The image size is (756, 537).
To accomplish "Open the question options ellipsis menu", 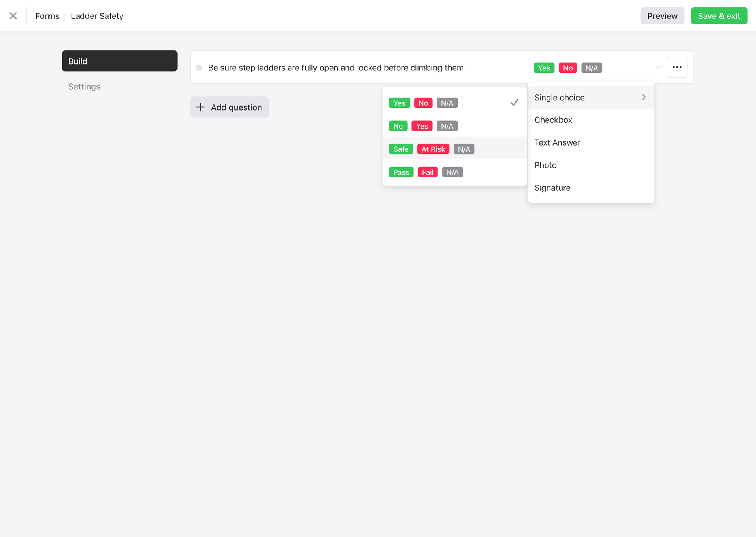I will pos(677,67).
